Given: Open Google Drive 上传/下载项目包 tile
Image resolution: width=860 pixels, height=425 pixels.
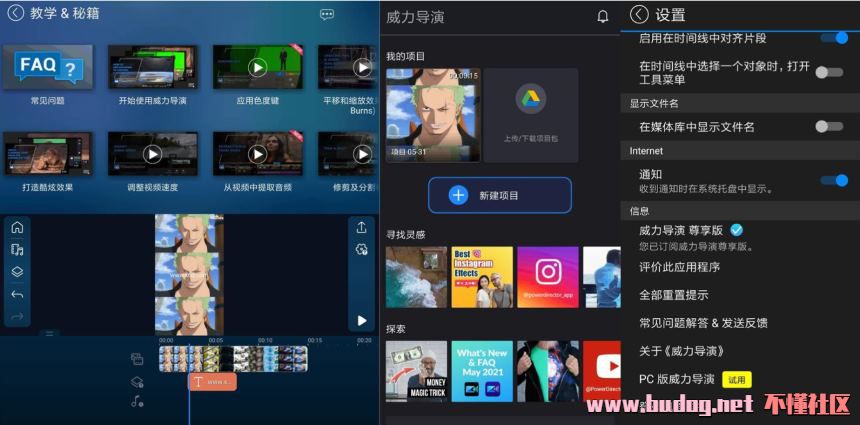Looking at the screenshot, I should (531, 115).
